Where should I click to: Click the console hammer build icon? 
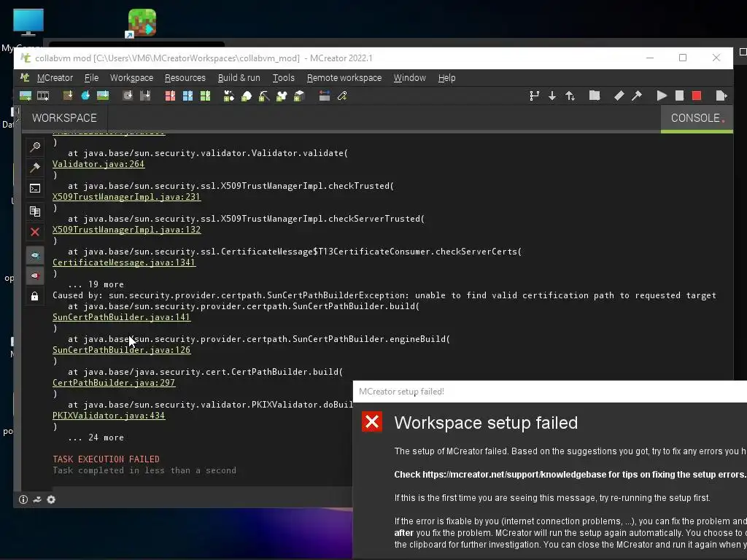pyautogui.click(x=35, y=167)
